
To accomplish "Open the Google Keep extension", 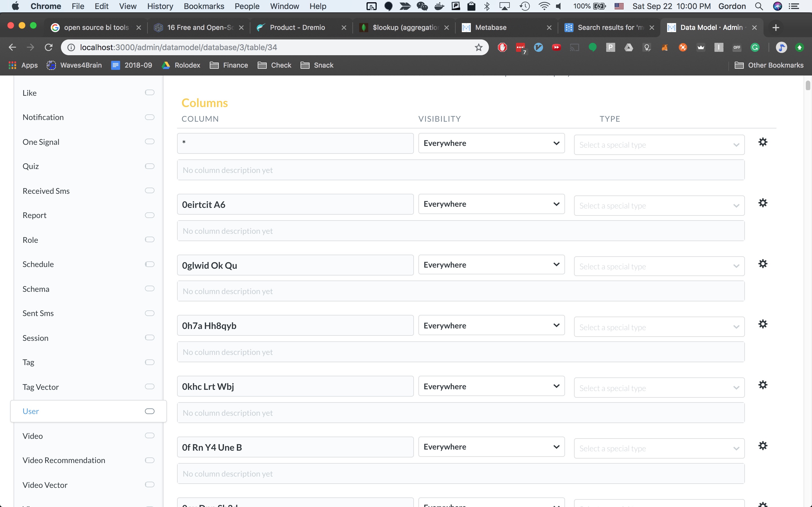I will tap(647, 48).
